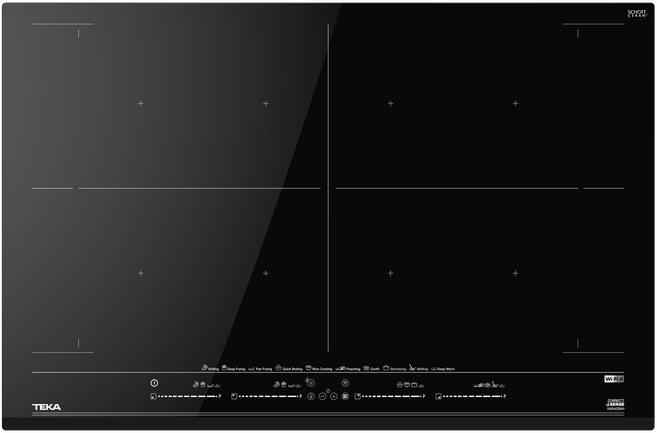This screenshot has height=433, width=657.
Task: Click the 'Deep Frying' legend label
Action: [236, 369]
